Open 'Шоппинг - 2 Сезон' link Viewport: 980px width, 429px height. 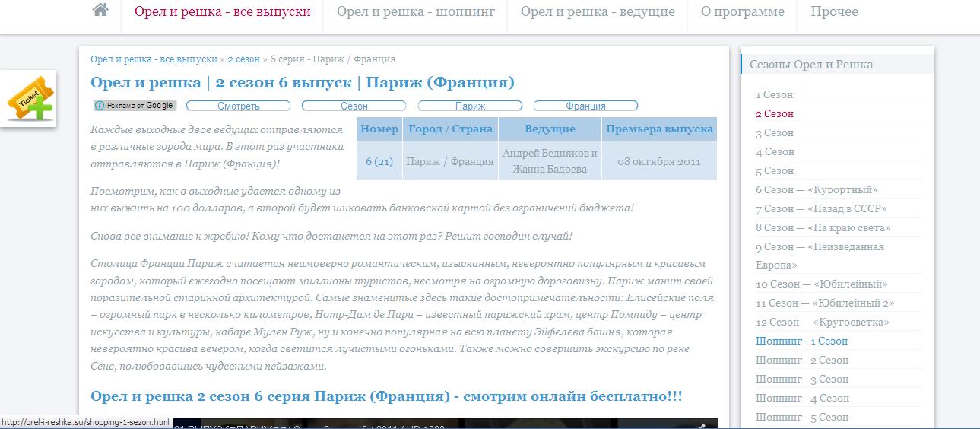pos(801,361)
